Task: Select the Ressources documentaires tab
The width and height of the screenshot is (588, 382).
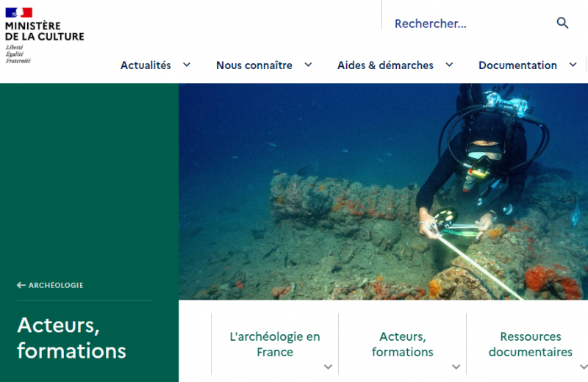Action: point(530,344)
